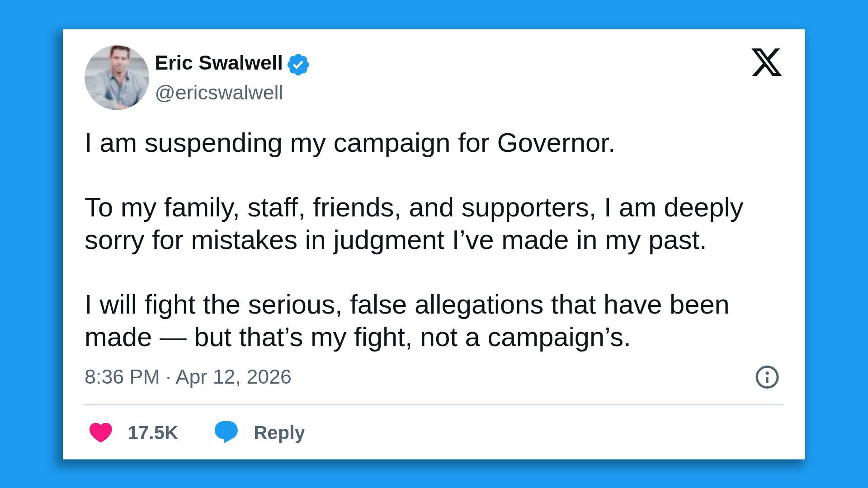This screenshot has height=488, width=868.
Task: Click the blue reply speech bubble icon
Action: (227, 432)
